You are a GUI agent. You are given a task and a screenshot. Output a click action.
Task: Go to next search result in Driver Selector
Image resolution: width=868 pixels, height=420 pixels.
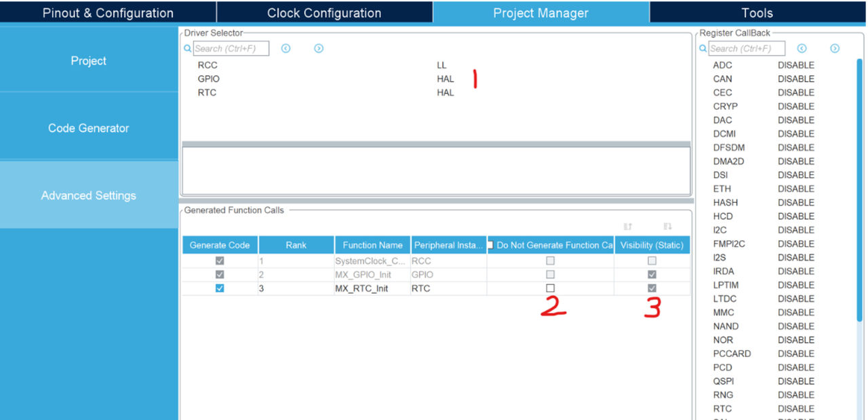coord(319,48)
